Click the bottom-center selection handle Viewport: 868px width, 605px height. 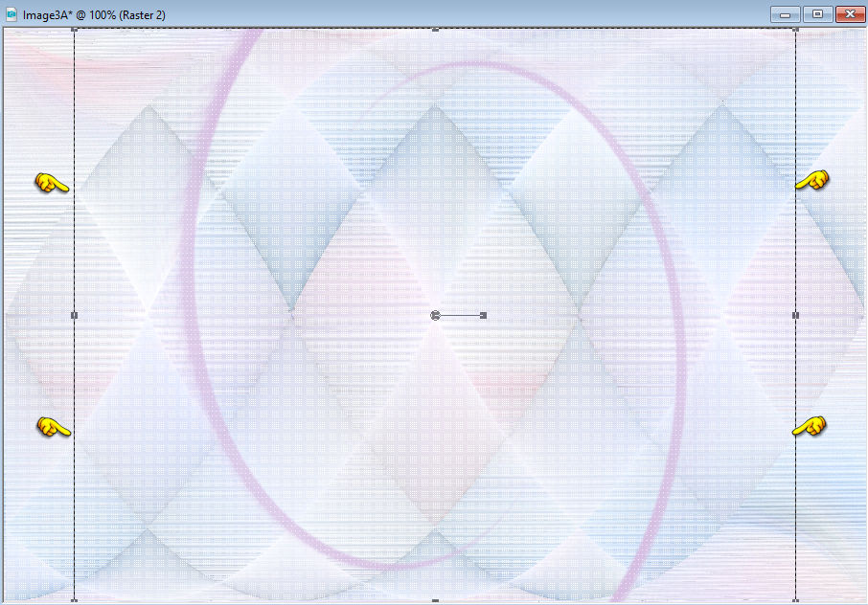point(435,600)
